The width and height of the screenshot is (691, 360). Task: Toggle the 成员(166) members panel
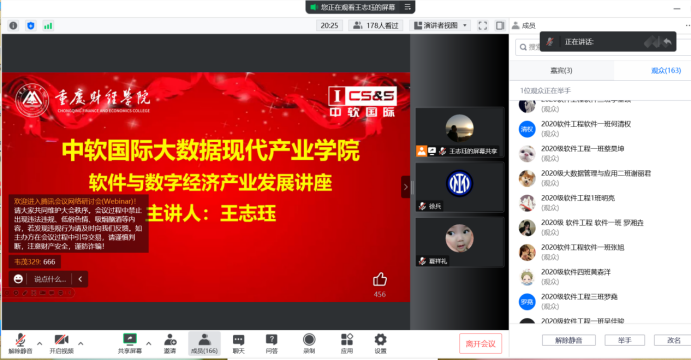tap(204, 344)
